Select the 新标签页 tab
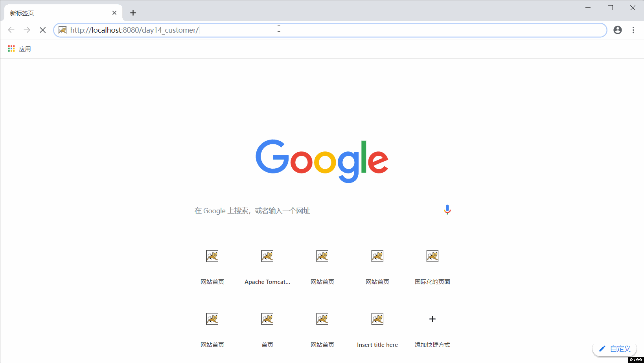The image size is (644, 363). point(63,13)
